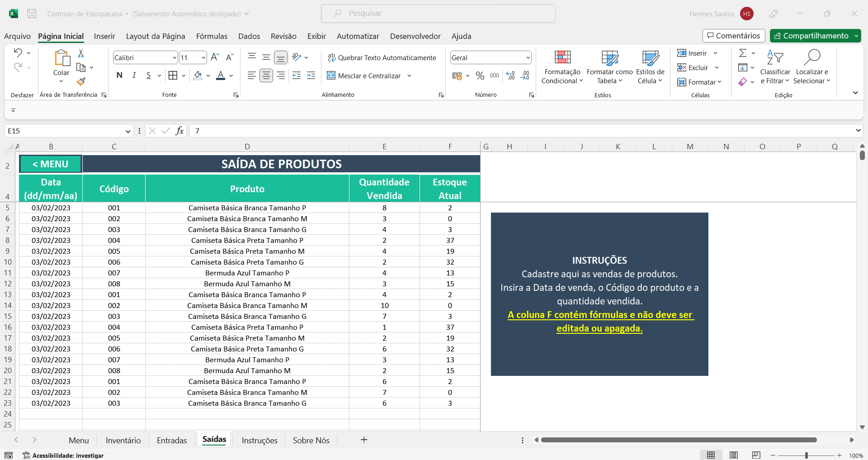Click the zoom slider handle

(x=807, y=455)
